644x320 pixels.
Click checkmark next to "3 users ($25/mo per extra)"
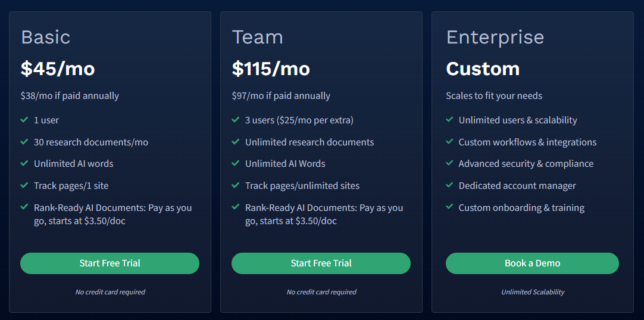pos(235,120)
